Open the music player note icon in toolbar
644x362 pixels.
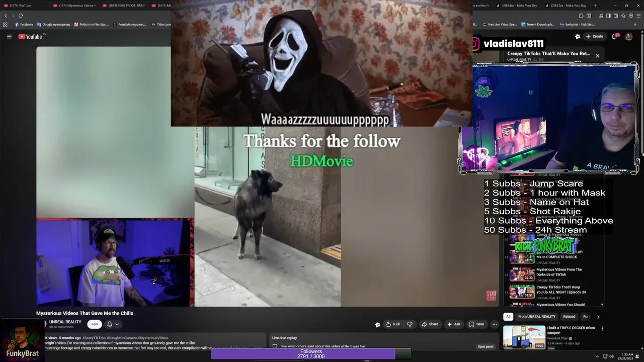pyautogui.click(x=601, y=16)
